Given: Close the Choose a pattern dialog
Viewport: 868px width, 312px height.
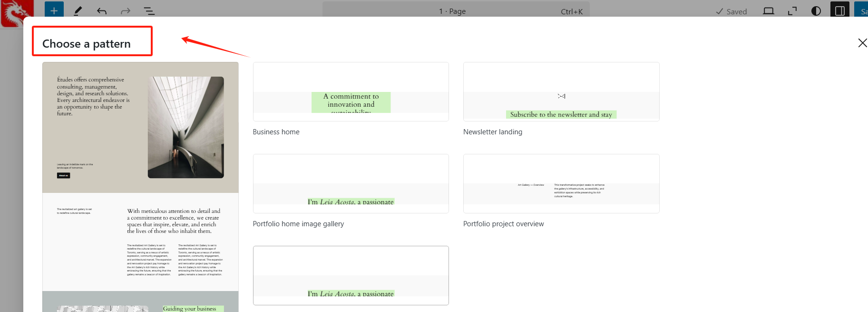Looking at the screenshot, I should point(862,43).
